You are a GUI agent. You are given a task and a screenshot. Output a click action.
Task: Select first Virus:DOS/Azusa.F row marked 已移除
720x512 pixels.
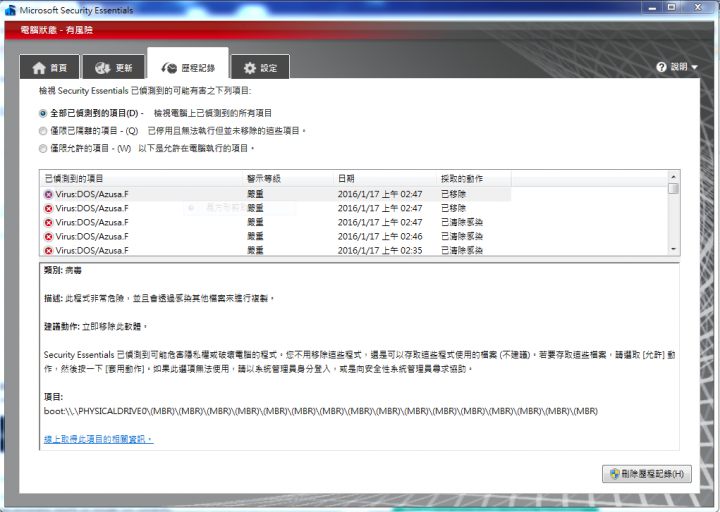(x=276, y=194)
